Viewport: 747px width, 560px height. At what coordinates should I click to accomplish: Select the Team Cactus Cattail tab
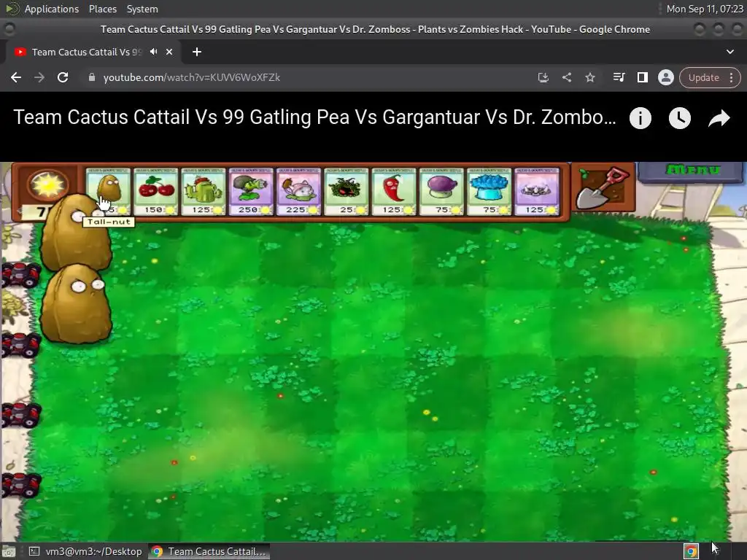click(x=87, y=52)
